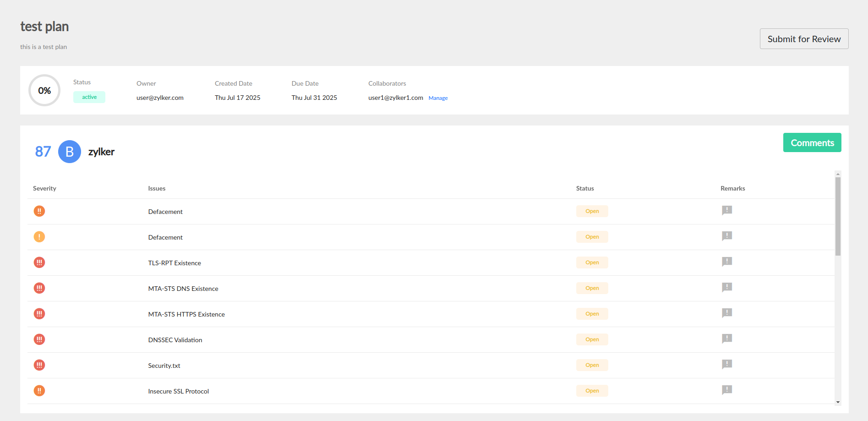The image size is (868, 421).
Task: Open remarks icon for first Defacement issue
Action: [726, 210]
